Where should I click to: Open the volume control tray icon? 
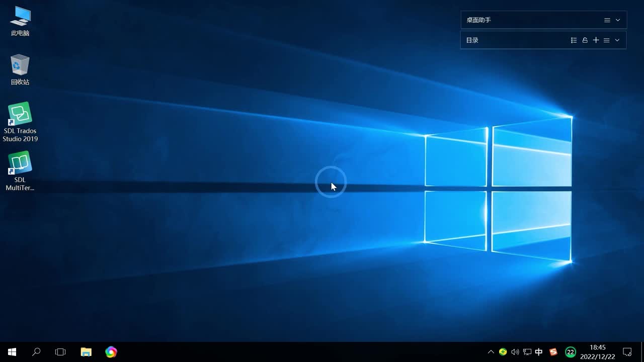(x=515, y=352)
